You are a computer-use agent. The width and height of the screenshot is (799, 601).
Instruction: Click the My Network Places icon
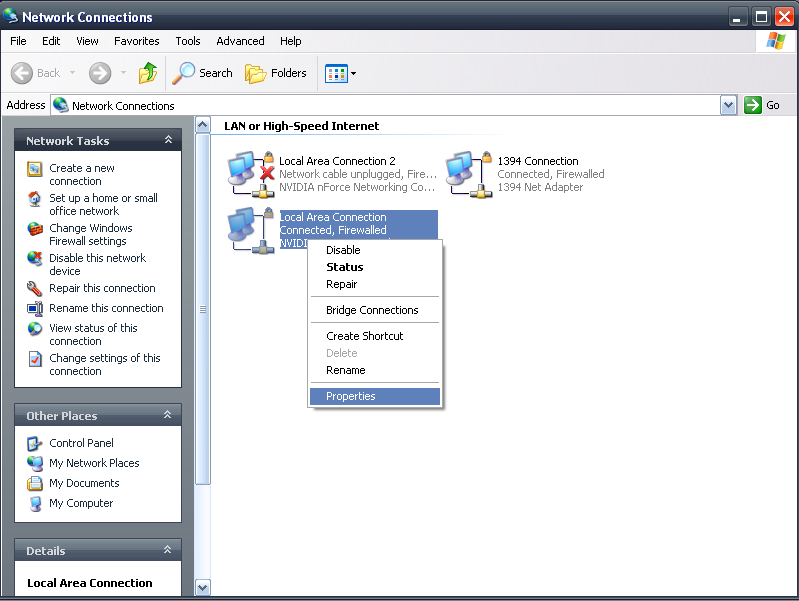coord(35,463)
